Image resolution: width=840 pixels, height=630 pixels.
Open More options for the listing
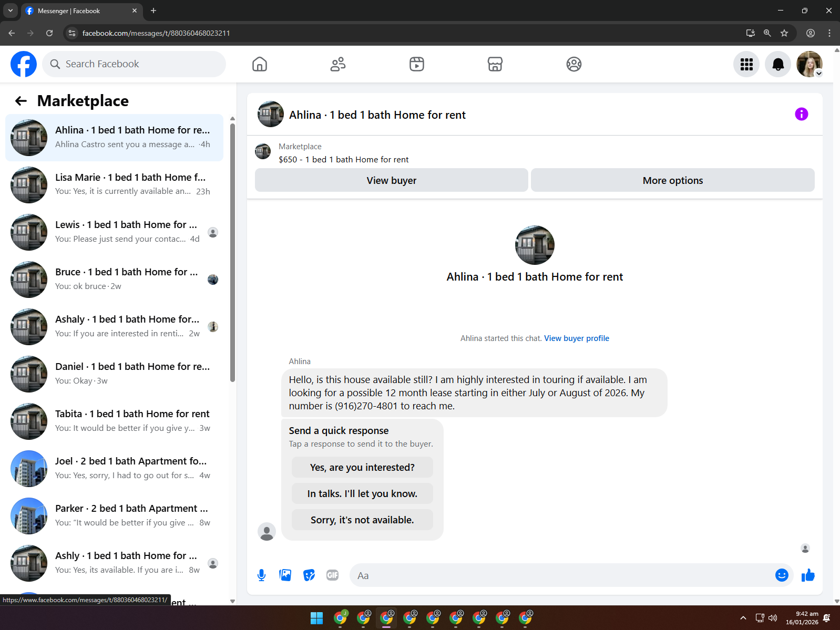[673, 180]
